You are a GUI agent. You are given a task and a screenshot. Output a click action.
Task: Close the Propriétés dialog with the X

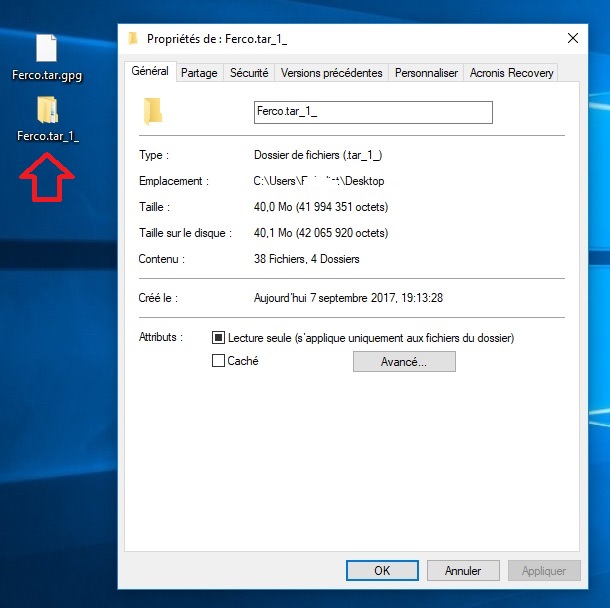click(573, 39)
